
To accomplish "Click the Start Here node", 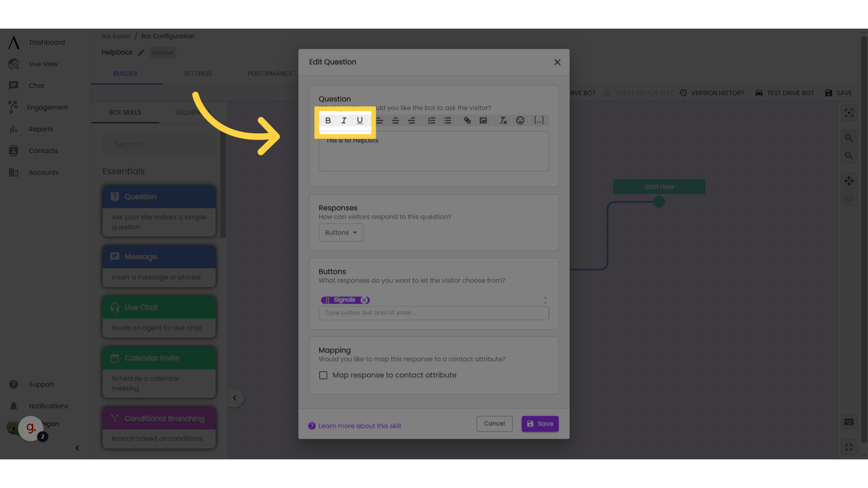I will (x=659, y=187).
